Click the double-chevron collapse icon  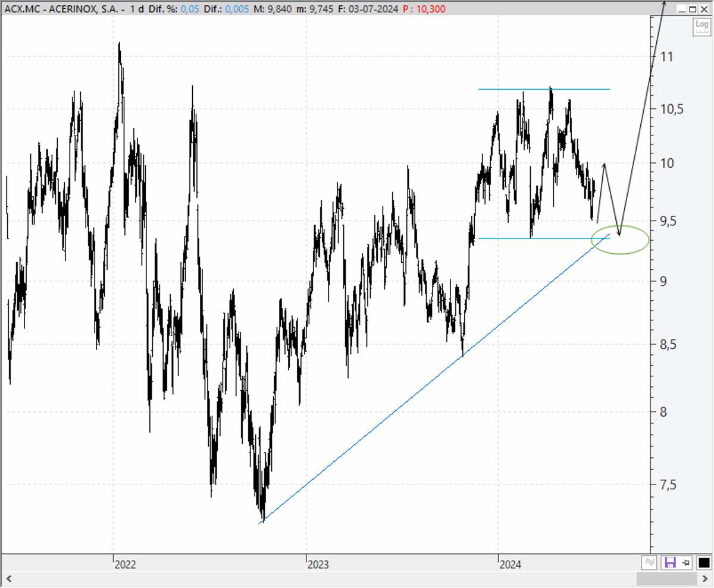click(x=650, y=562)
